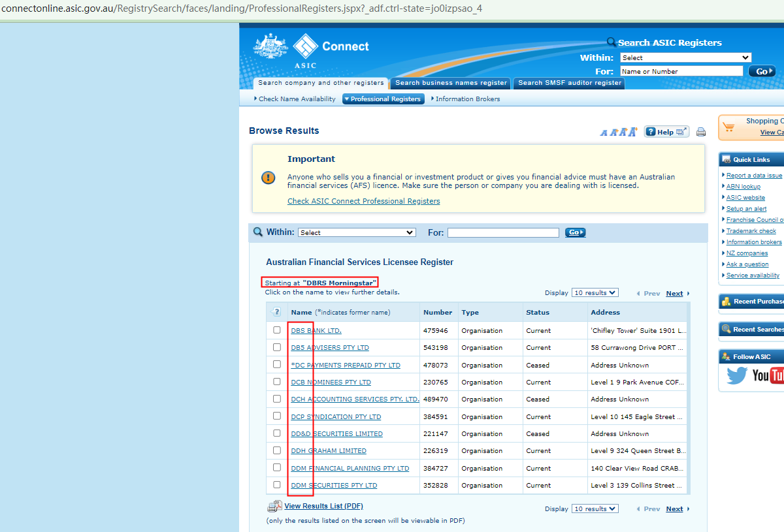Click the shopping cart icon
This screenshot has width=784, height=532.
728,125
